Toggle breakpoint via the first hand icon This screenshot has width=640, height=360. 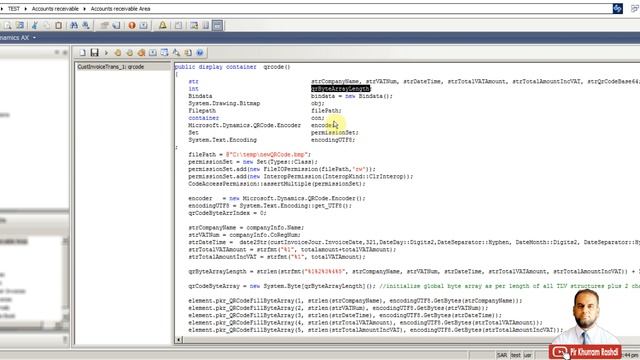(118, 53)
